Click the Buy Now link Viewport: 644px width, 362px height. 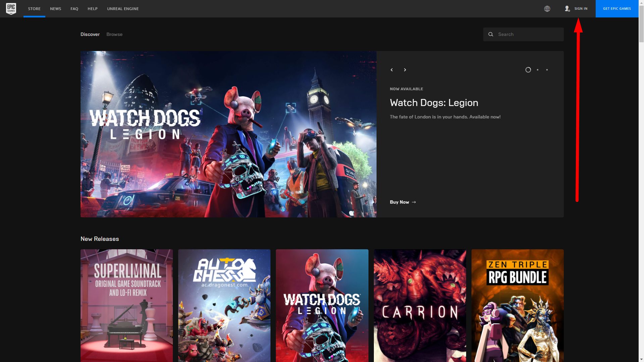399,202
